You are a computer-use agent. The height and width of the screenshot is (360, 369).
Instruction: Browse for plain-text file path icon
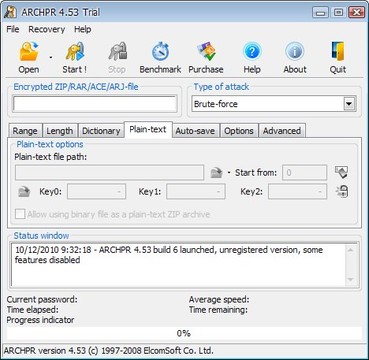pos(216,173)
